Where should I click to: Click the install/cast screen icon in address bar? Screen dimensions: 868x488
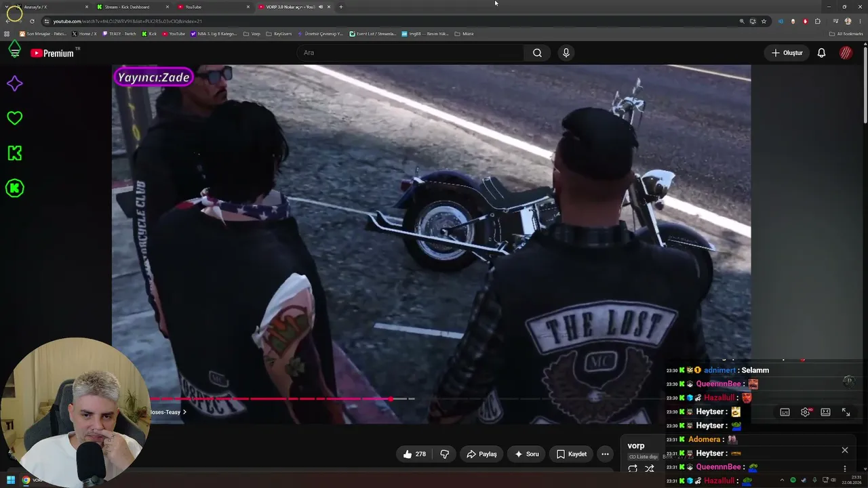(753, 21)
